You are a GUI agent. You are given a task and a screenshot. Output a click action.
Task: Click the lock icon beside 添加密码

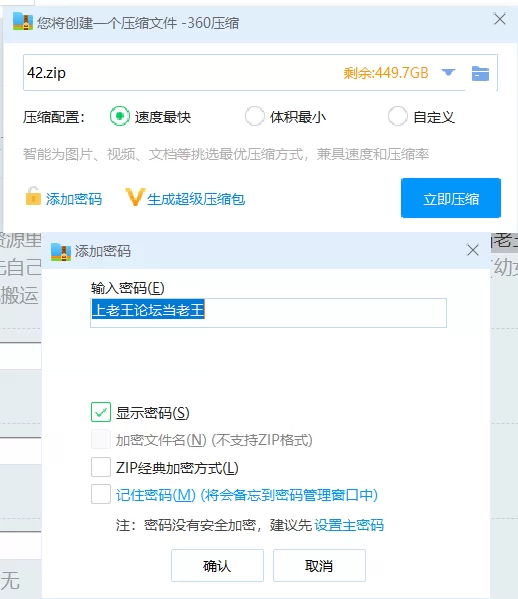[x=33, y=196]
